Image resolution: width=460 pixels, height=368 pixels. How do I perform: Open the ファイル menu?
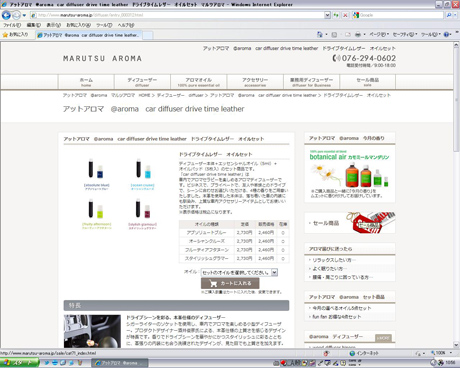(12, 25)
